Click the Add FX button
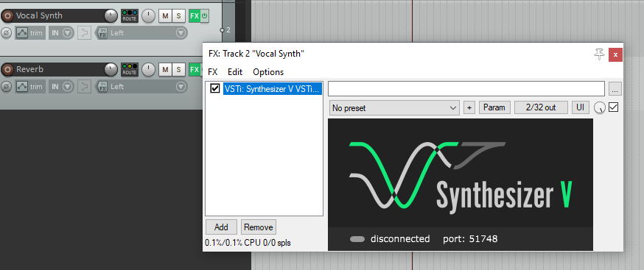Image resolution: width=644 pixels, height=270 pixels. pos(221,227)
